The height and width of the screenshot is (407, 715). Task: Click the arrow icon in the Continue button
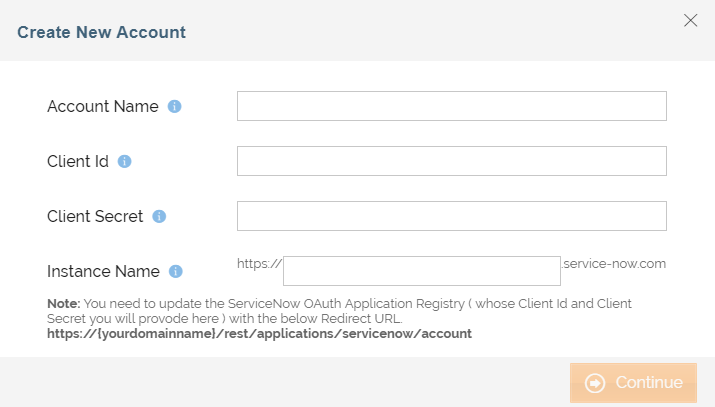[x=595, y=383]
